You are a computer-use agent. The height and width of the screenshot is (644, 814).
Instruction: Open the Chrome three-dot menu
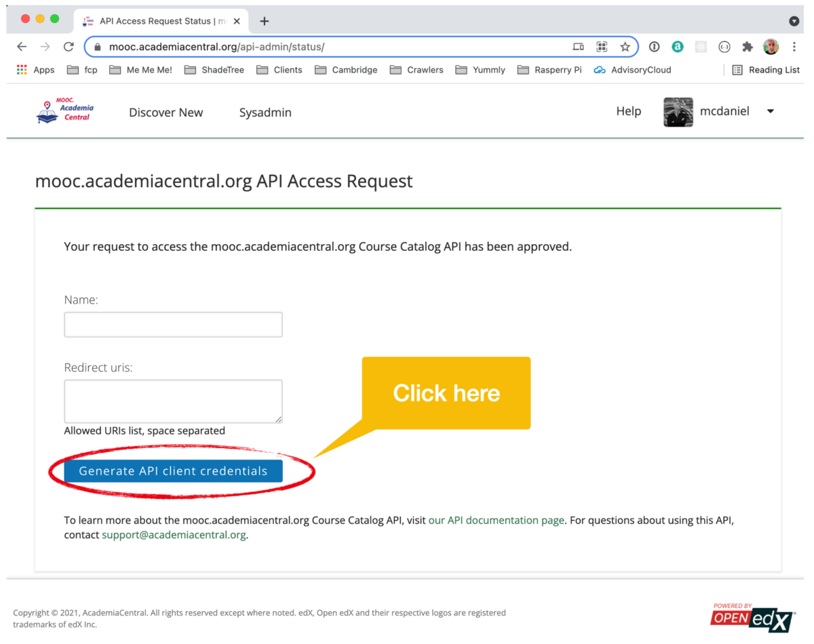coord(794,46)
